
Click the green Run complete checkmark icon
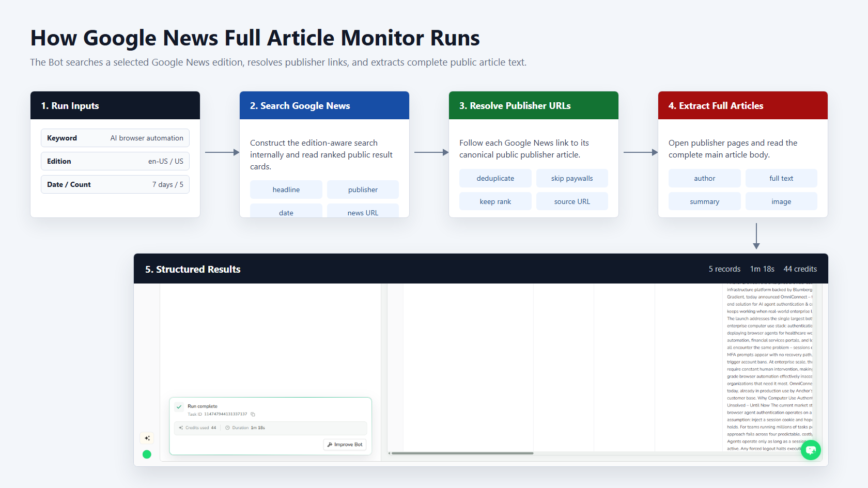point(179,407)
